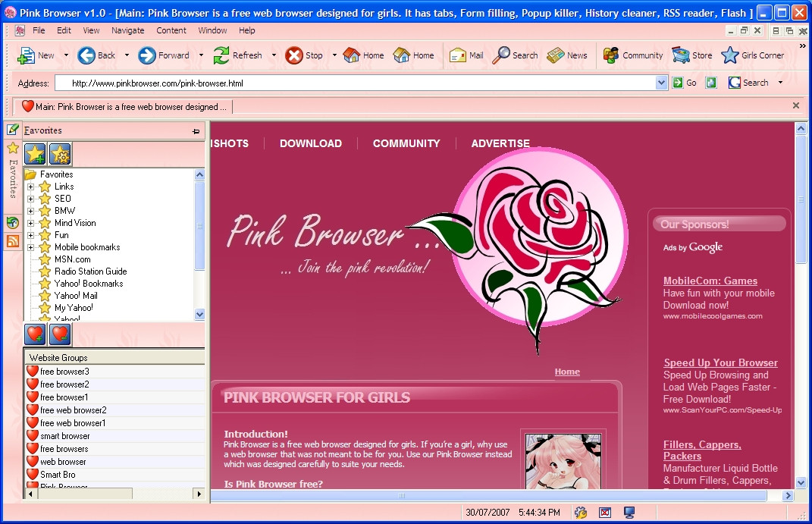Expand the Mind Vision folder

[30, 223]
